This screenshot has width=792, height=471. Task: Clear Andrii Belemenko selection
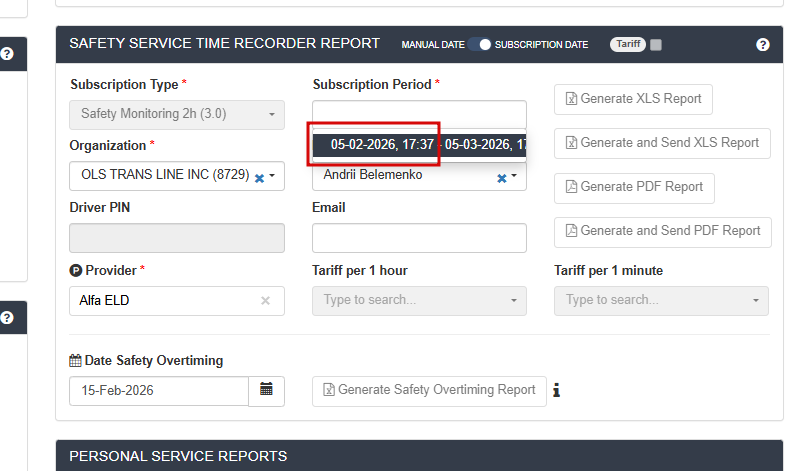pyautogui.click(x=502, y=177)
